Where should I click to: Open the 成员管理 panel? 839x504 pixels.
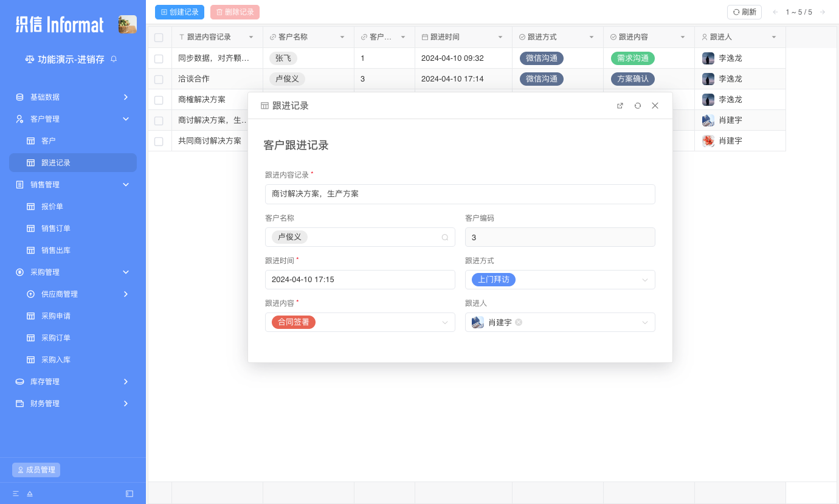pos(36,469)
